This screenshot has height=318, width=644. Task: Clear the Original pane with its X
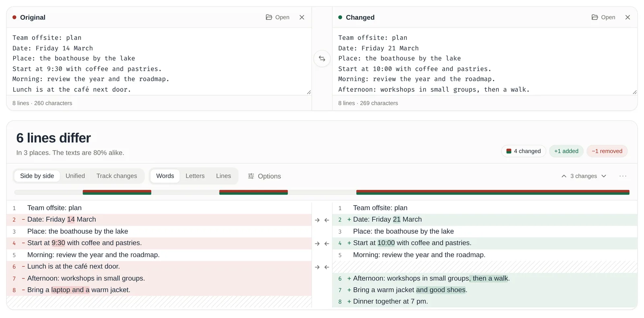(302, 17)
